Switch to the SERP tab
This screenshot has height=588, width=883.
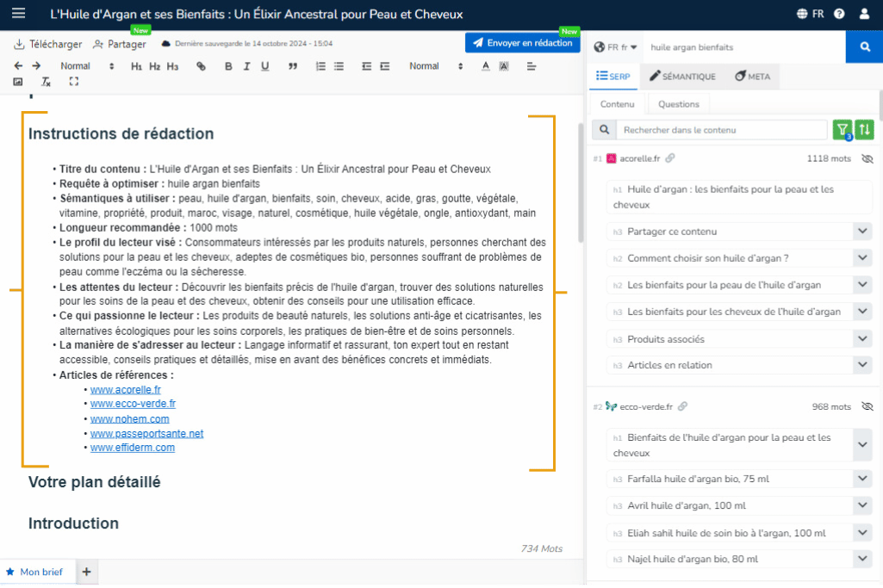613,77
